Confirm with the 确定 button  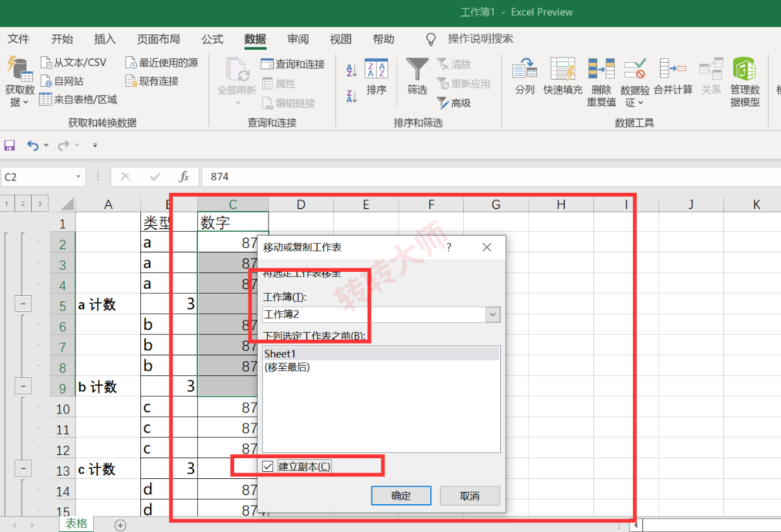click(401, 496)
